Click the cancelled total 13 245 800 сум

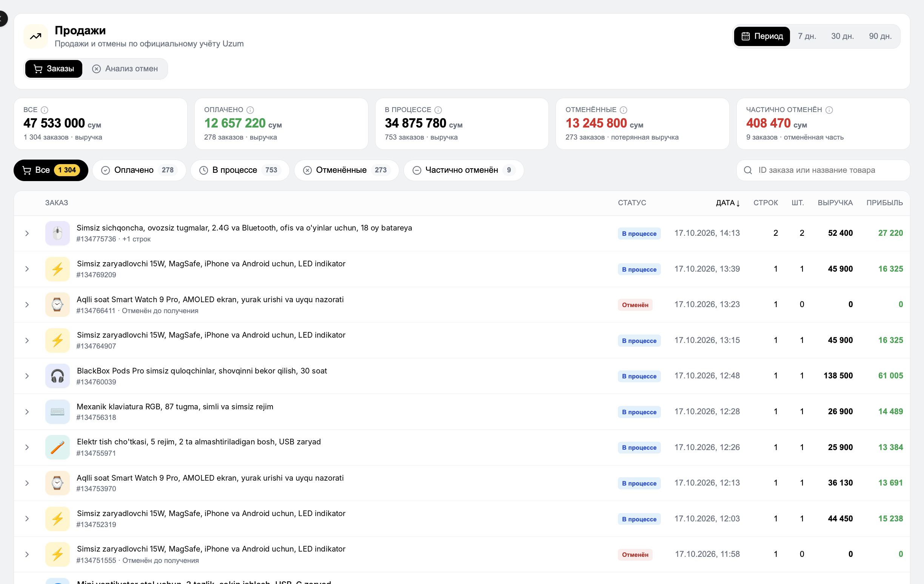pyautogui.click(x=604, y=123)
